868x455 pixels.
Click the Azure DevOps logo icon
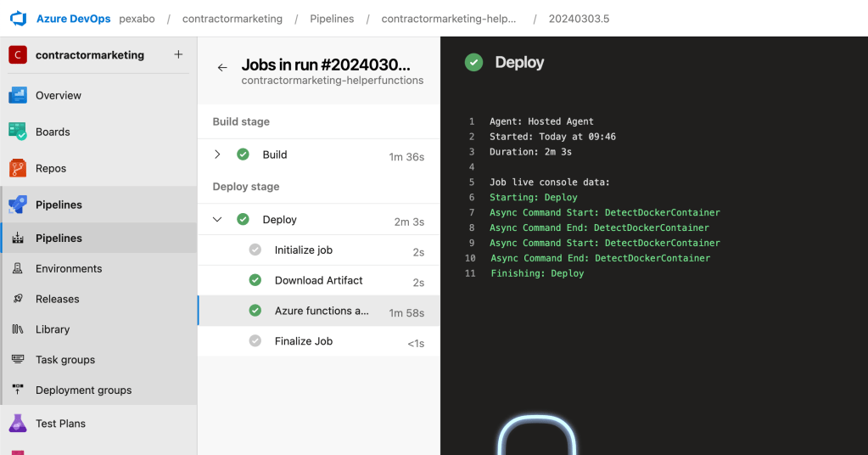(19, 19)
